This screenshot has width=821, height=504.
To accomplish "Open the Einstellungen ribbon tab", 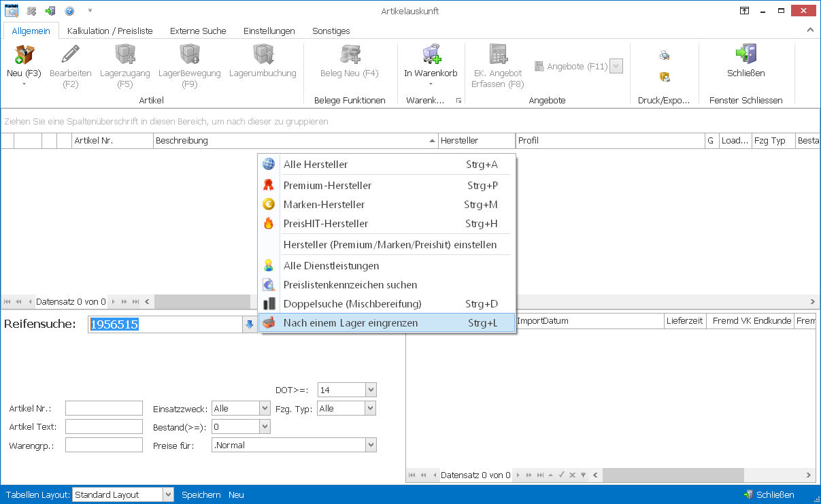I will coord(269,31).
